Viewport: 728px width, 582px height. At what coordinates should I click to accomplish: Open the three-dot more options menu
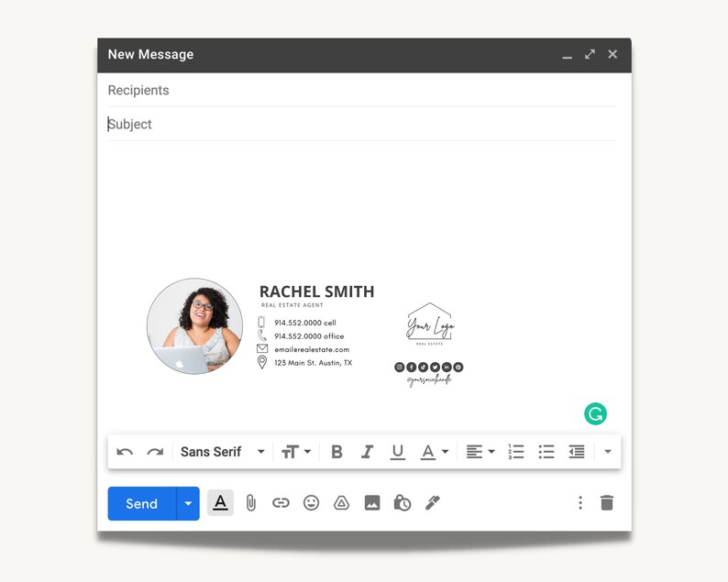(x=580, y=502)
